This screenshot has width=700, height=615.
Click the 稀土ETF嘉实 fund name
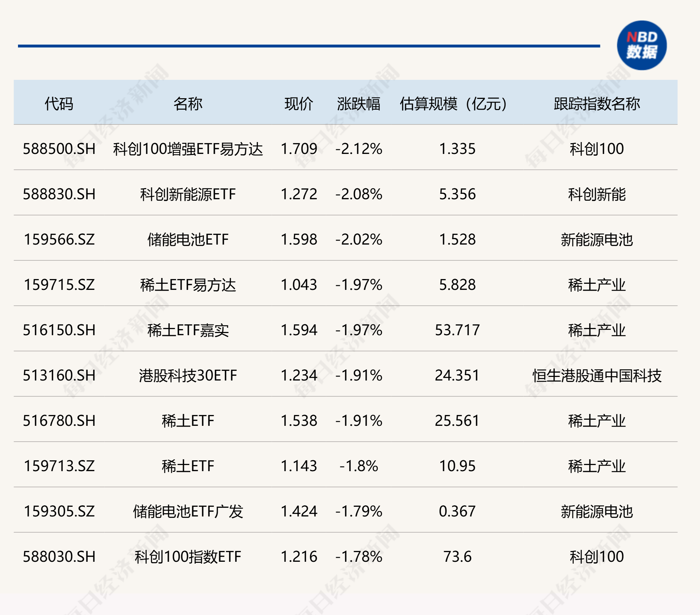click(x=188, y=330)
